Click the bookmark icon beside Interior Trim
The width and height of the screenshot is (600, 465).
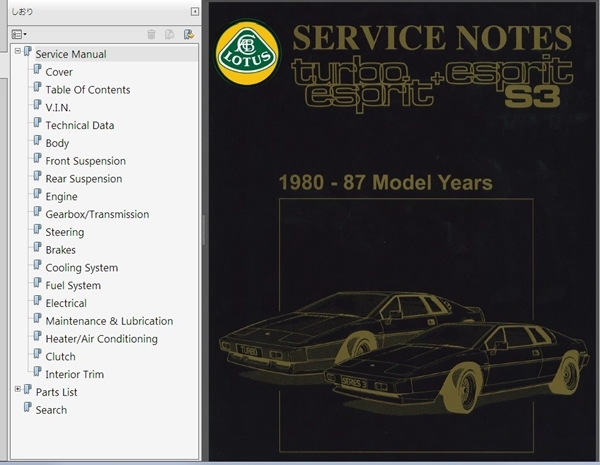point(38,372)
